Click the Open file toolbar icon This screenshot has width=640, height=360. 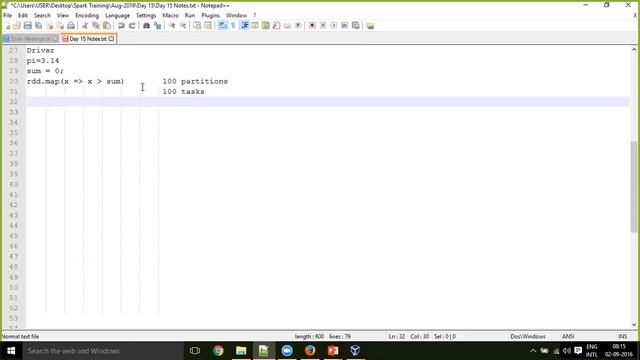(17, 26)
